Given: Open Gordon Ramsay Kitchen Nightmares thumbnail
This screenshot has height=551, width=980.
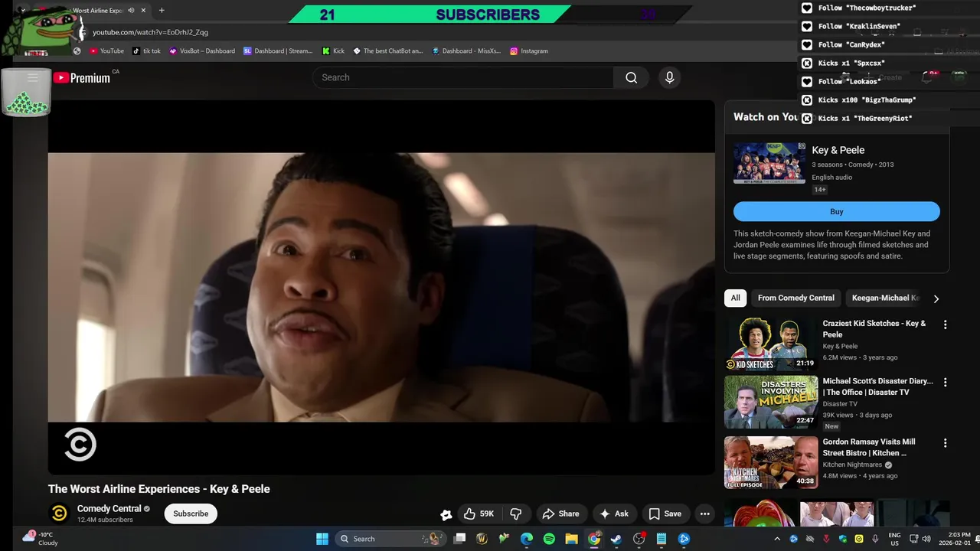Looking at the screenshot, I should pos(771,462).
